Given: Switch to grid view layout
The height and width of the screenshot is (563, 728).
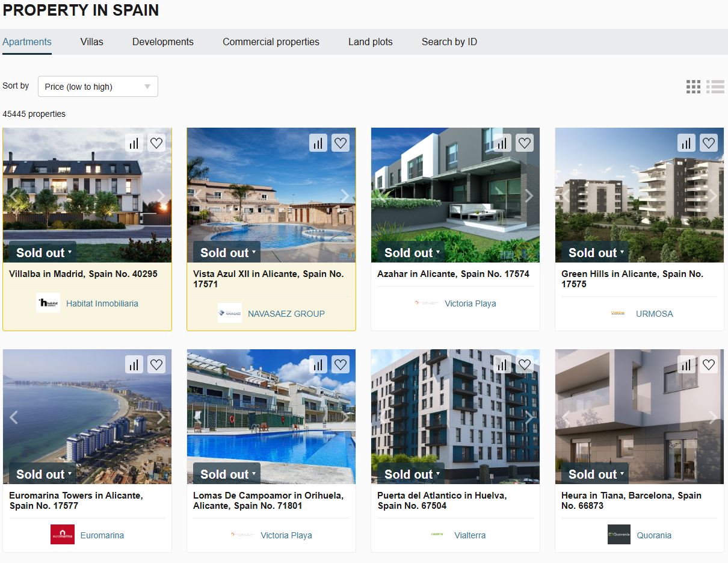Looking at the screenshot, I should pyautogui.click(x=693, y=87).
